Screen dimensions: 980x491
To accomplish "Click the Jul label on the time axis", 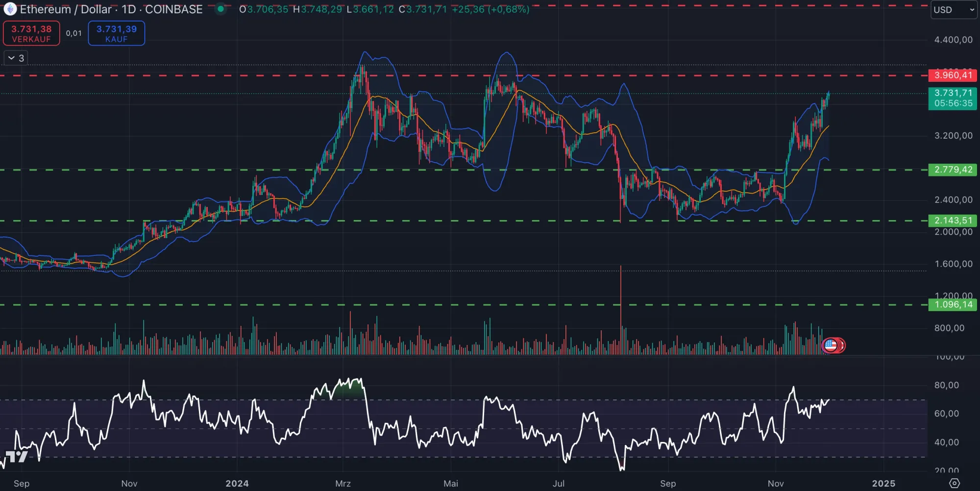I will coord(559,483).
